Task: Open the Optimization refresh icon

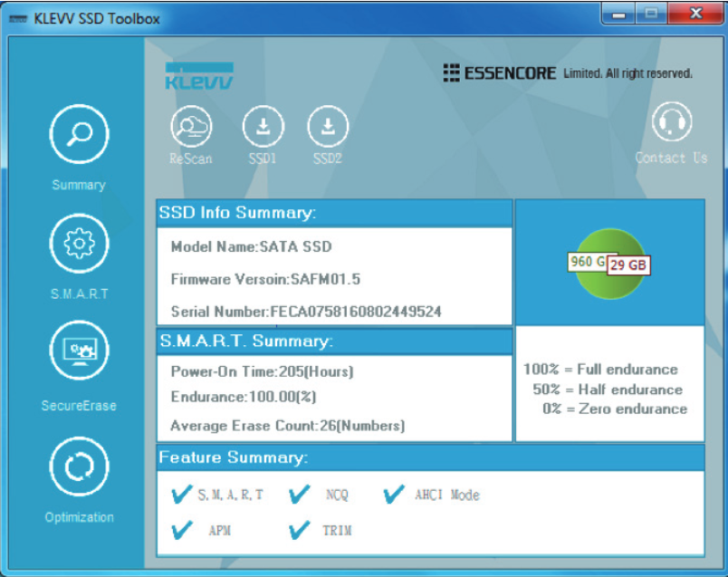Action: 80,466
